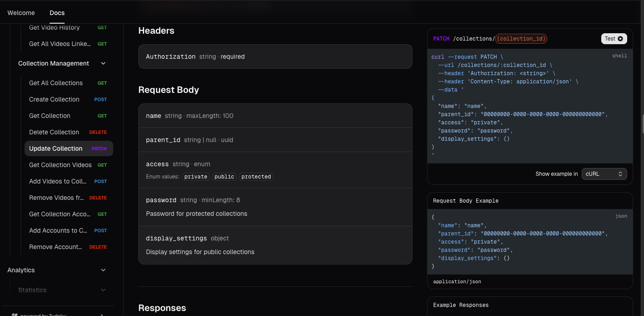
Task: Open Get All Collections endpoint
Action: coord(56,83)
